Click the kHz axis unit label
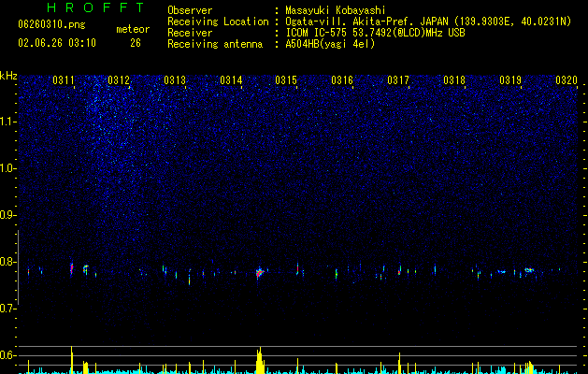 (8, 76)
